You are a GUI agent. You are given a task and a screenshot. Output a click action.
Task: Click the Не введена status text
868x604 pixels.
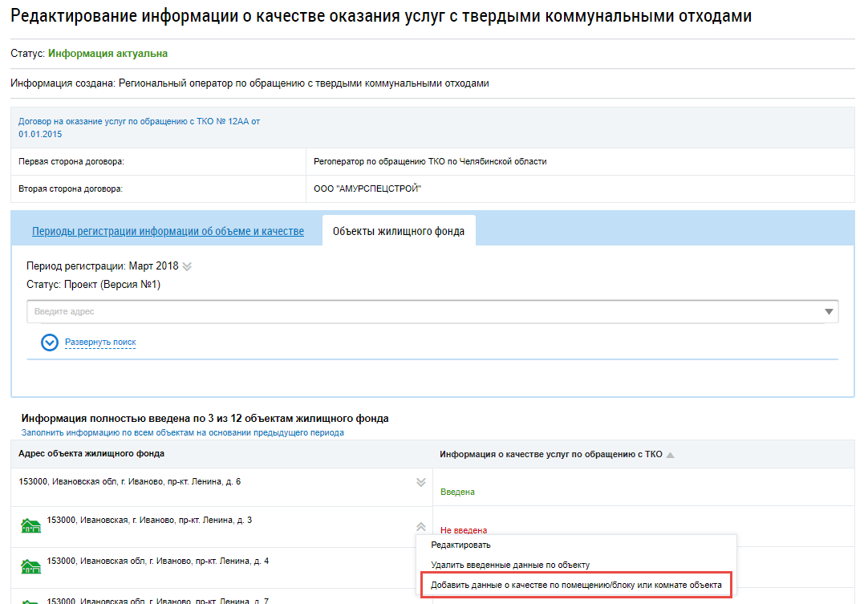click(464, 530)
